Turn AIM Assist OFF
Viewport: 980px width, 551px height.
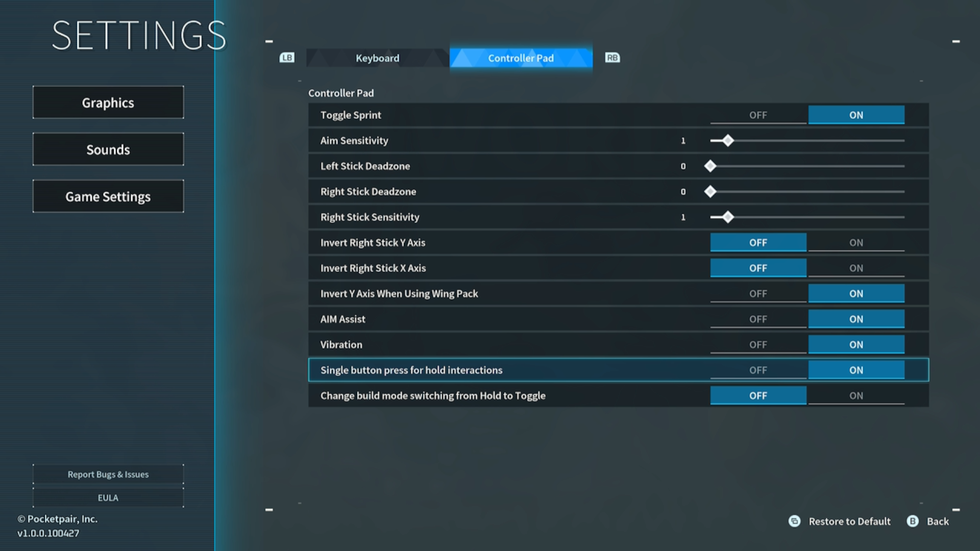(x=758, y=319)
